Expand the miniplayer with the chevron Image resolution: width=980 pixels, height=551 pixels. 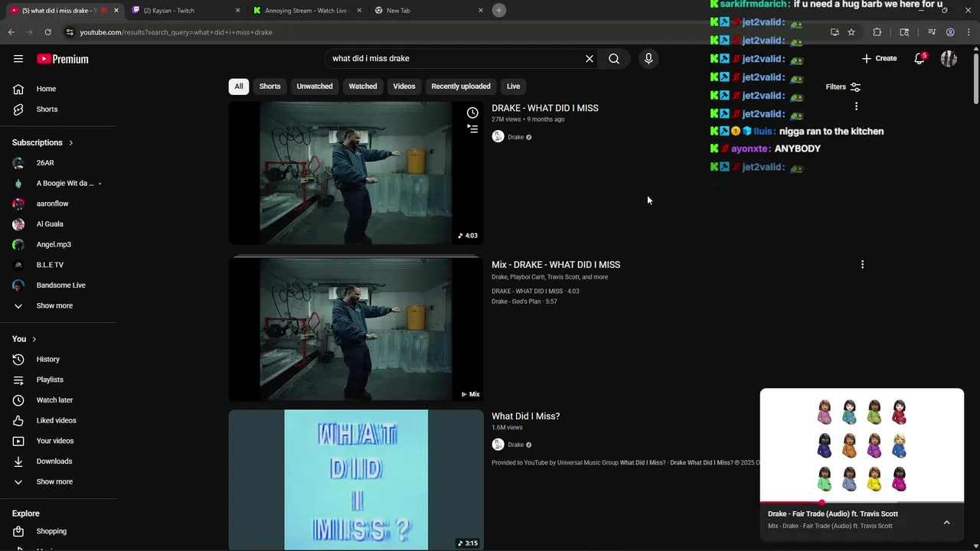[x=946, y=522]
